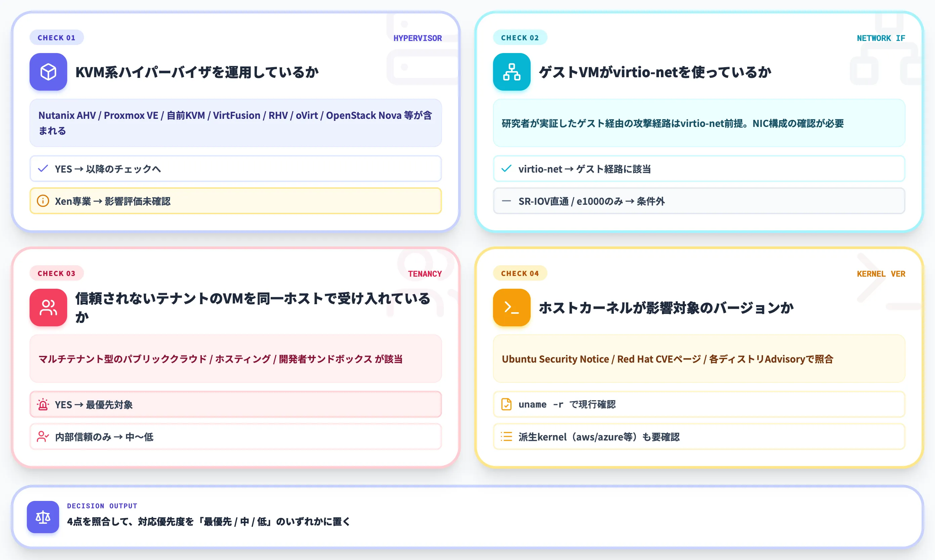Screen dimensions: 935x560
Task: Click the NETWORK IF tag label
Action: [881, 38]
